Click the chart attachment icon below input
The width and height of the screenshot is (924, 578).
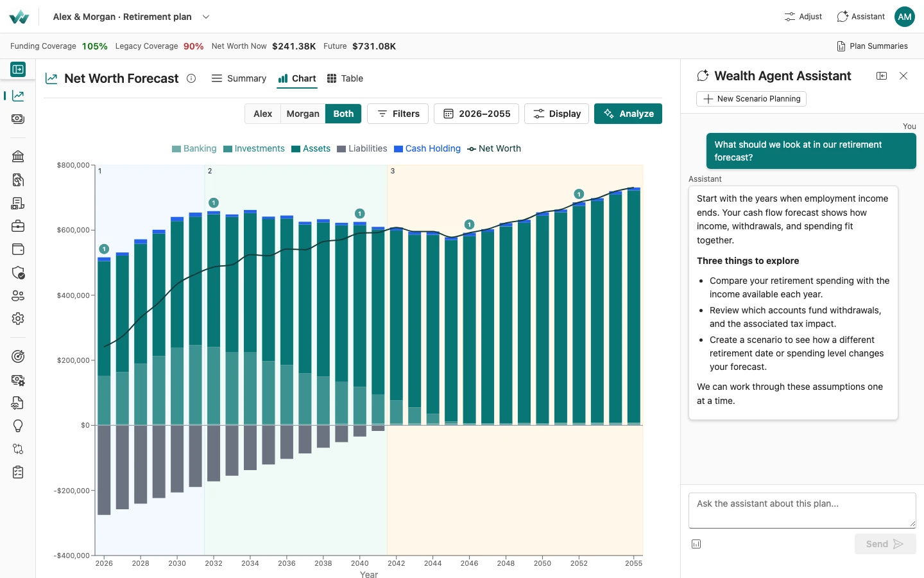pyautogui.click(x=696, y=544)
